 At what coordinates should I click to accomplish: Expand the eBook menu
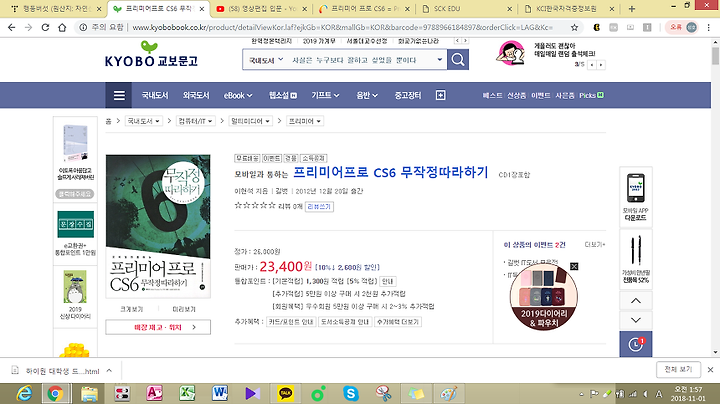tap(238, 95)
